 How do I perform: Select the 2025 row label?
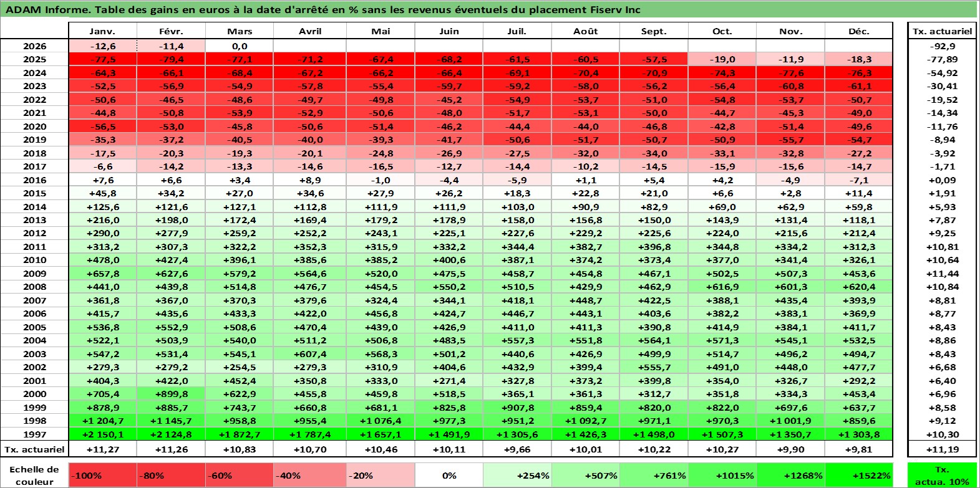[x=34, y=59]
